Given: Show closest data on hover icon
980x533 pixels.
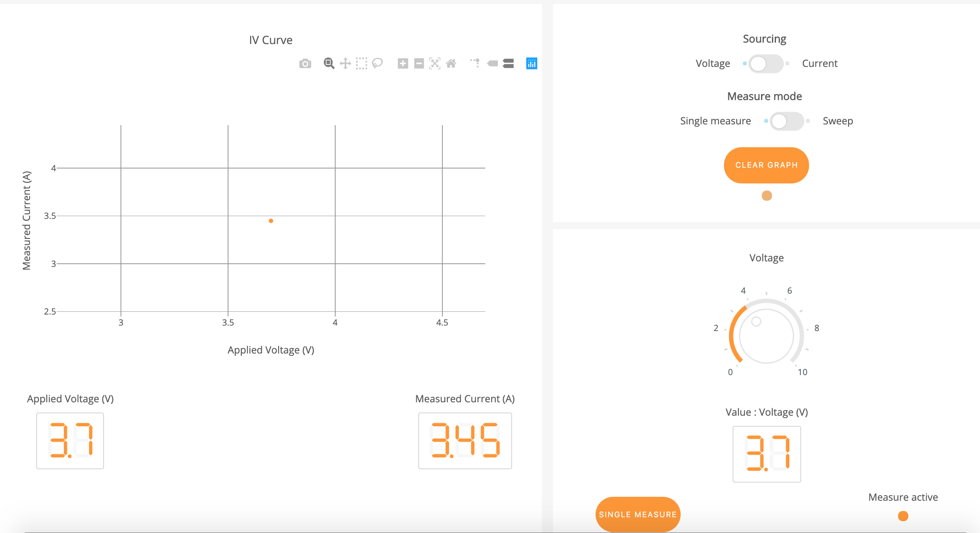Looking at the screenshot, I should pos(492,63).
